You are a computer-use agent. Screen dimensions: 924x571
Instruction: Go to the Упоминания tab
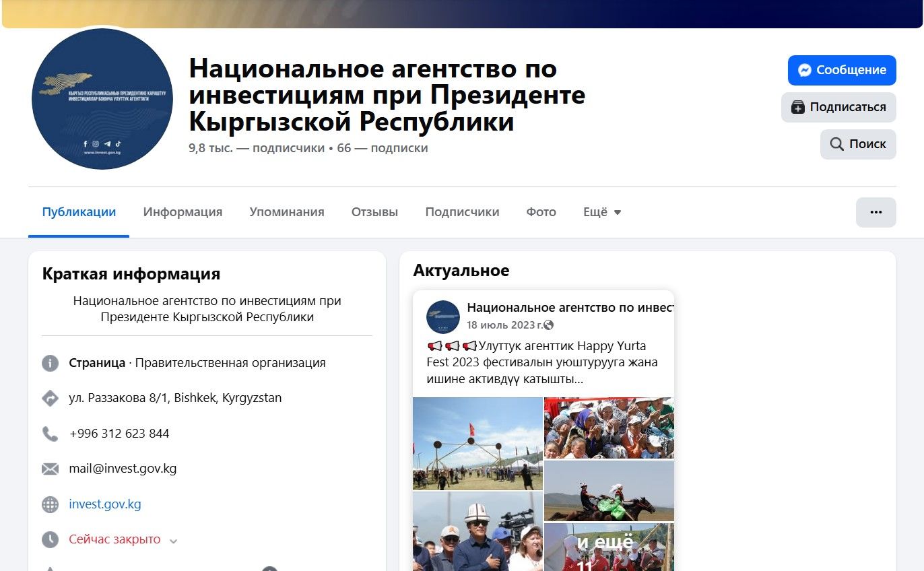[x=286, y=212]
